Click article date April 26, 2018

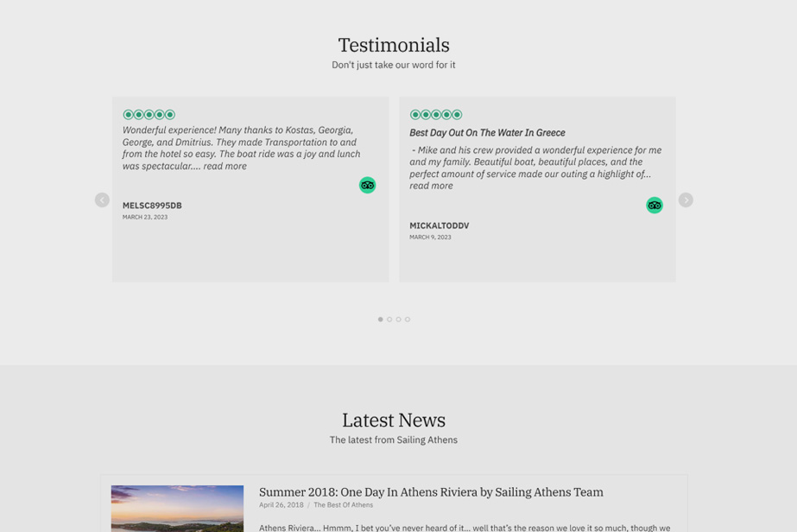coord(281,505)
